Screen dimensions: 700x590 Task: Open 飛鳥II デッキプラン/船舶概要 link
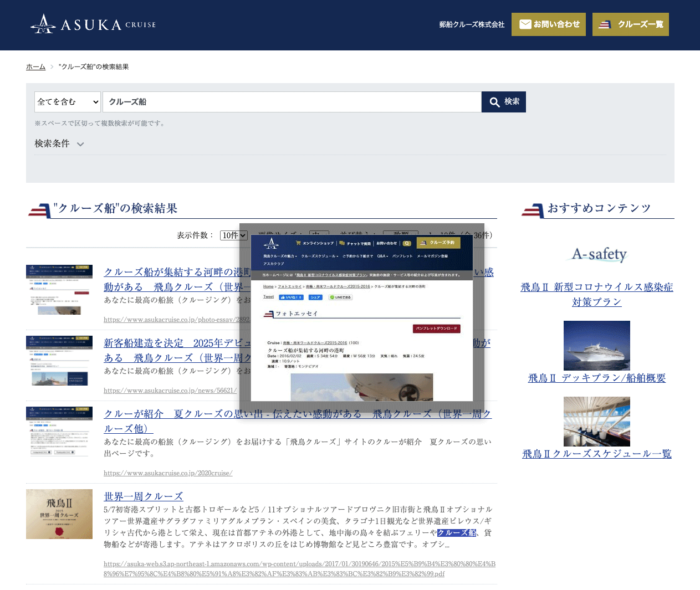597,378
